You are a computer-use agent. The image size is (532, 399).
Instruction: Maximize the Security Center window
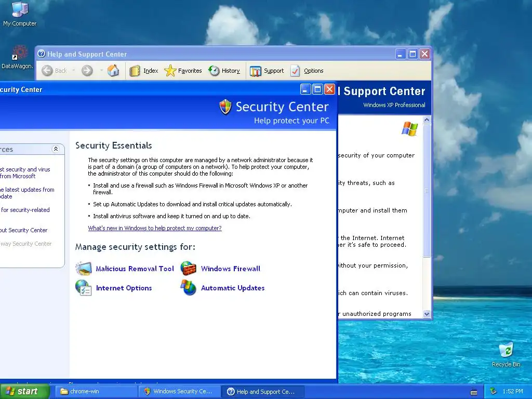click(x=317, y=89)
